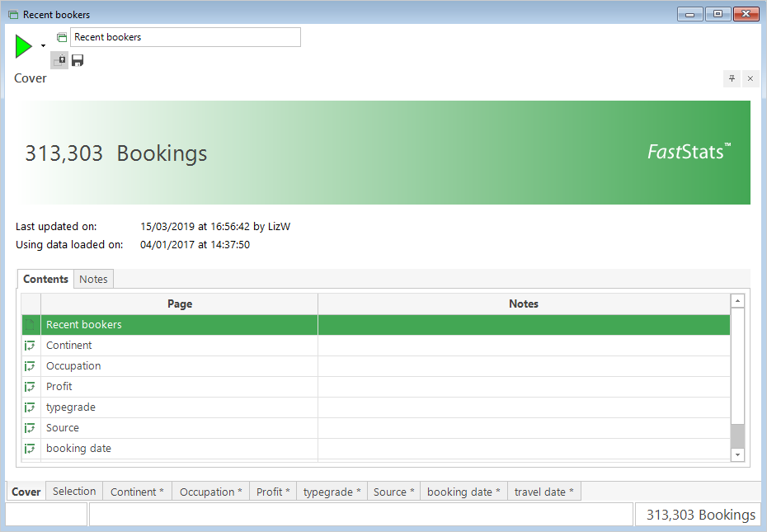This screenshot has width=767, height=532.
Task: Maximize the Recent bookers window
Action: [718, 14]
